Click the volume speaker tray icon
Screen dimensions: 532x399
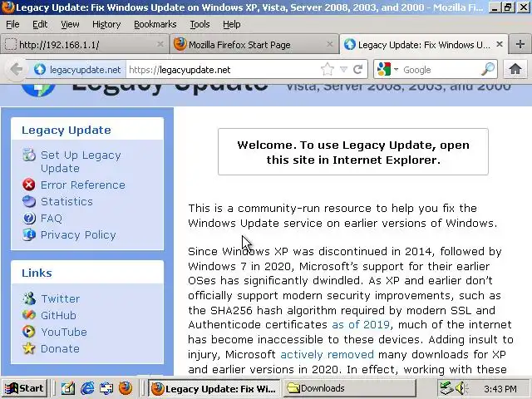pyautogui.click(x=461, y=388)
